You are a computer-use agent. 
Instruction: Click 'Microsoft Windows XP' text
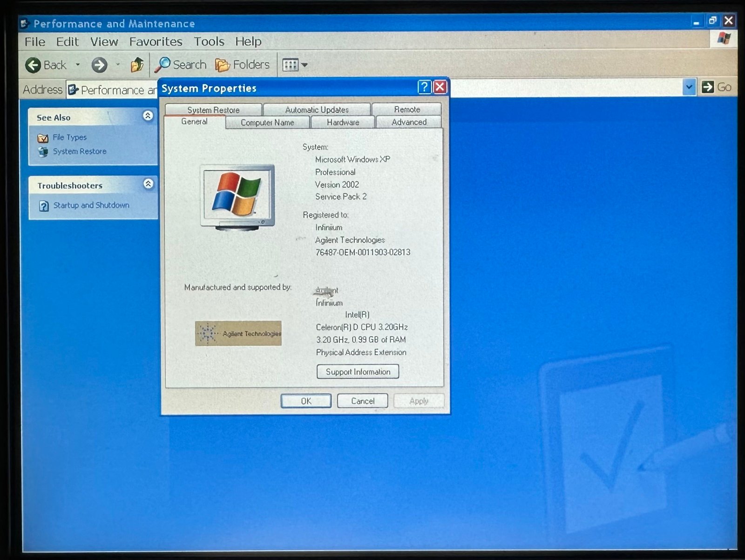tap(352, 160)
